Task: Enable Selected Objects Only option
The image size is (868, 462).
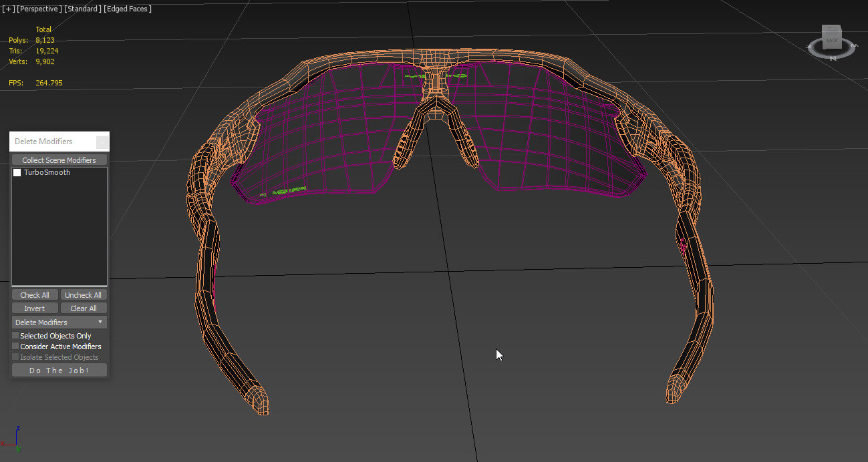Action: pos(15,336)
